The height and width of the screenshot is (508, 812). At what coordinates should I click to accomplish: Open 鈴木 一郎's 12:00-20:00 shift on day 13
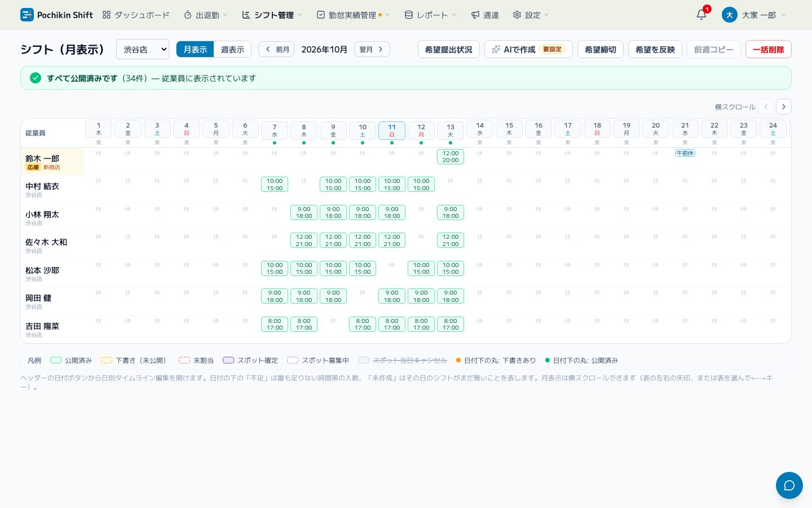click(451, 156)
